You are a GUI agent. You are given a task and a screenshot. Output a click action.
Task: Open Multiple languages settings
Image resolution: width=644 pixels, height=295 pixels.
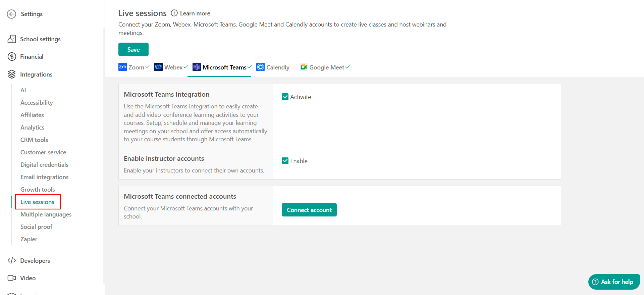click(x=46, y=214)
